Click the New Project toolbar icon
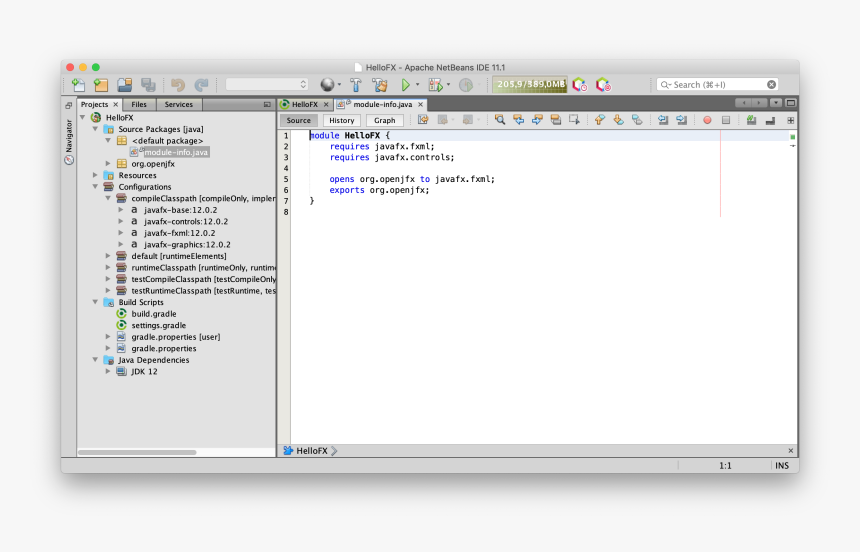The image size is (860, 552). [101, 85]
